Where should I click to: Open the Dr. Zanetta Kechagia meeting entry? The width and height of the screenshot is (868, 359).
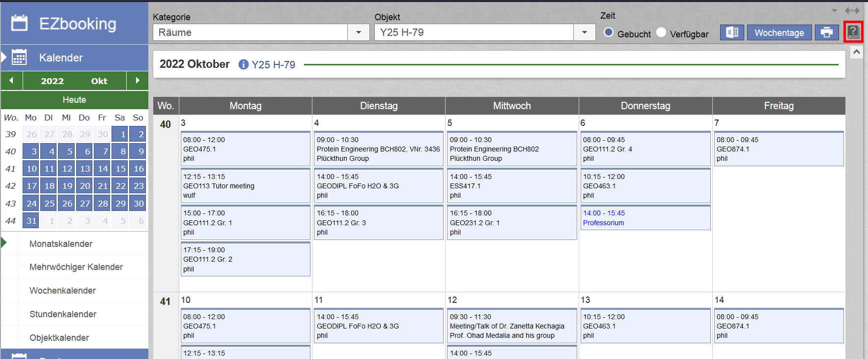[x=512, y=326]
